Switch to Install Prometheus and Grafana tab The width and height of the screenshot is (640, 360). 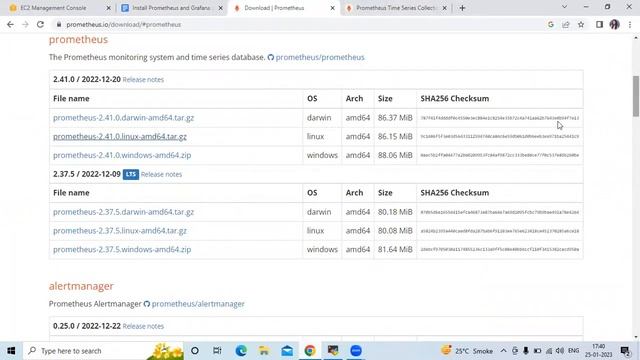tap(171, 8)
